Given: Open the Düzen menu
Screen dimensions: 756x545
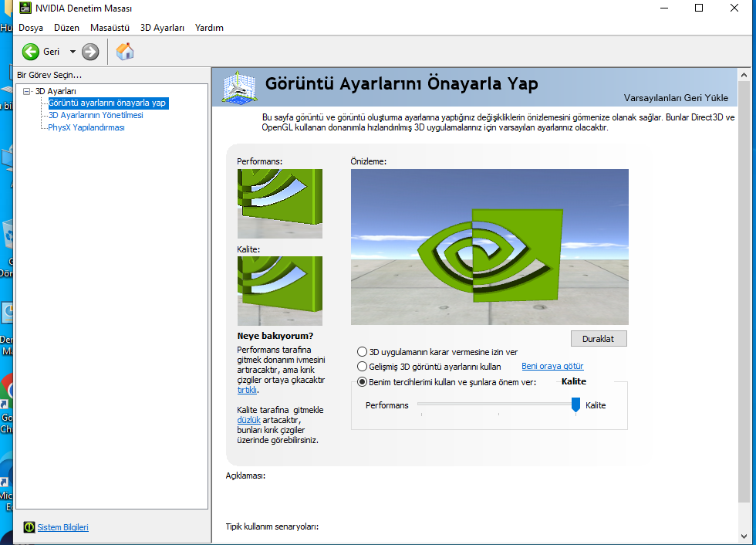Looking at the screenshot, I should [x=66, y=28].
